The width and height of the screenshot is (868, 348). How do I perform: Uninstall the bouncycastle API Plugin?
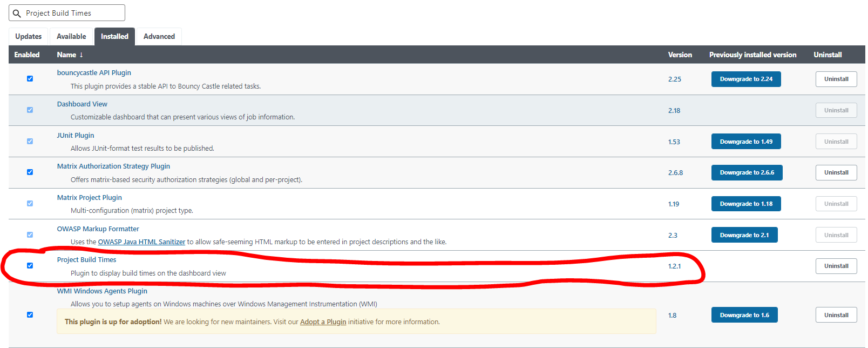[x=836, y=79]
